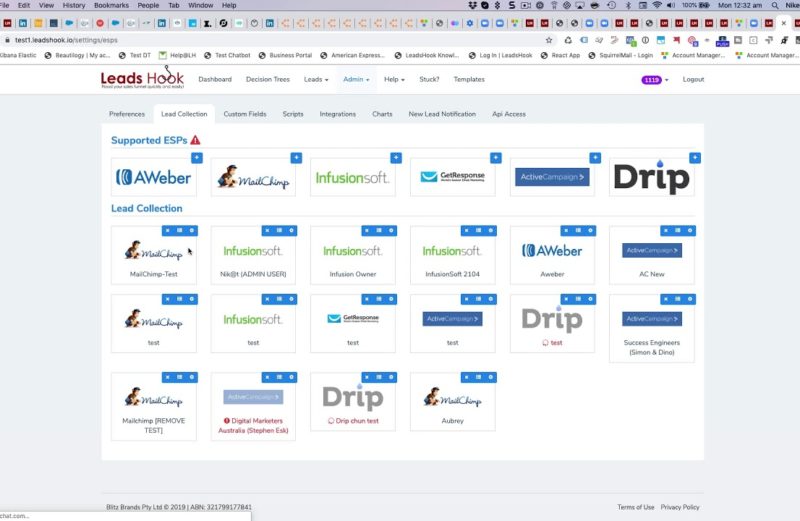Open the Privacy Policy footer link

click(x=680, y=507)
